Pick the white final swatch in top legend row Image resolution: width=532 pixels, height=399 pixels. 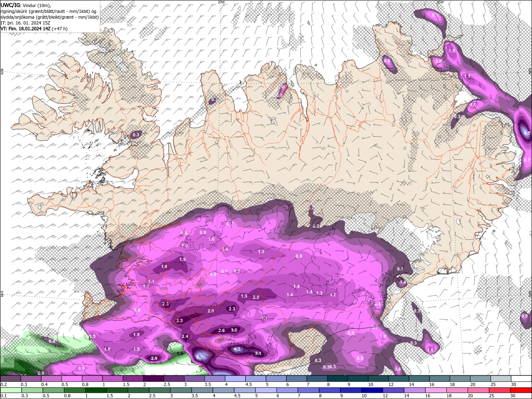[x=521, y=379]
